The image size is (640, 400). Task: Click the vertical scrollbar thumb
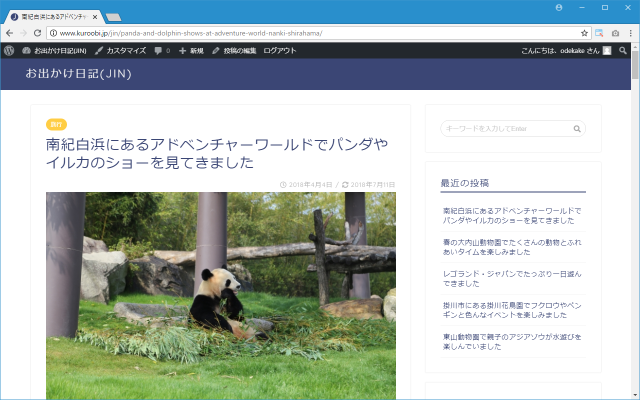pyautogui.click(x=635, y=65)
